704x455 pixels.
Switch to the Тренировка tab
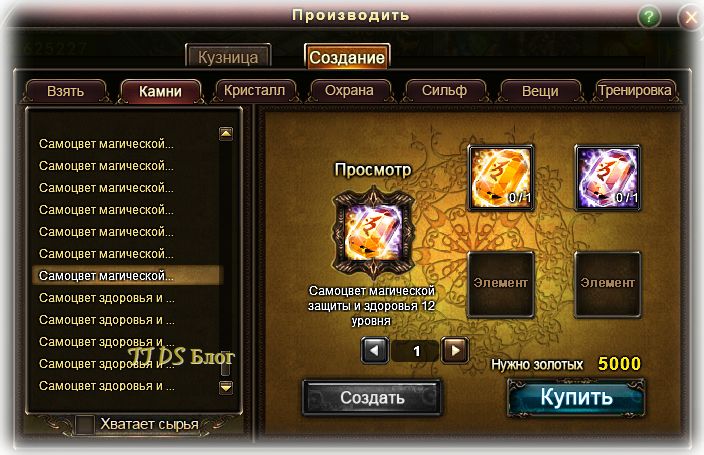(634, 91)
